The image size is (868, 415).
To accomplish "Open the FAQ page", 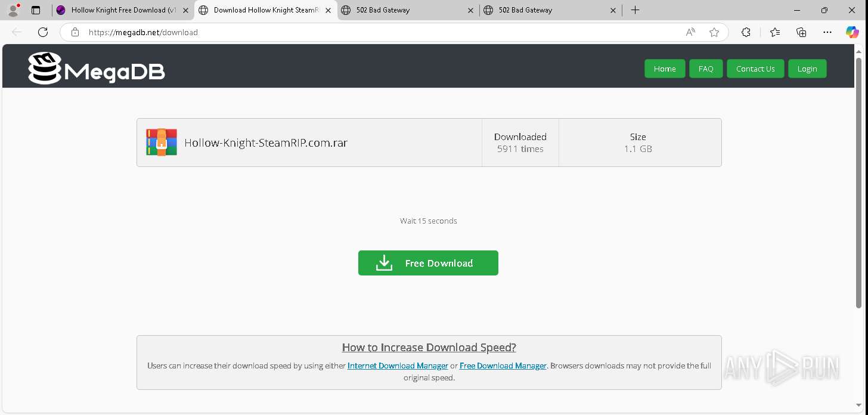I will [706, 69].
